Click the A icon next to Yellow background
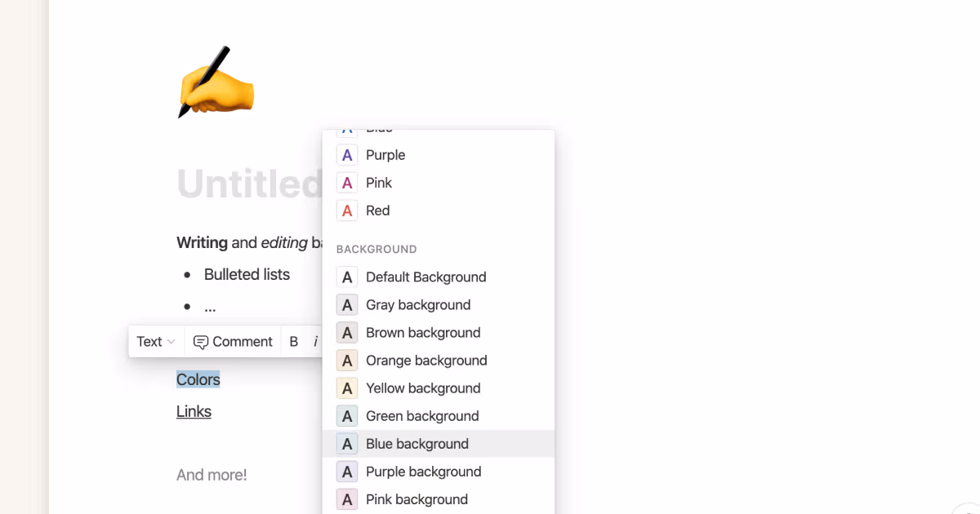This screenshot has height=514, width=980. (346, 388)
